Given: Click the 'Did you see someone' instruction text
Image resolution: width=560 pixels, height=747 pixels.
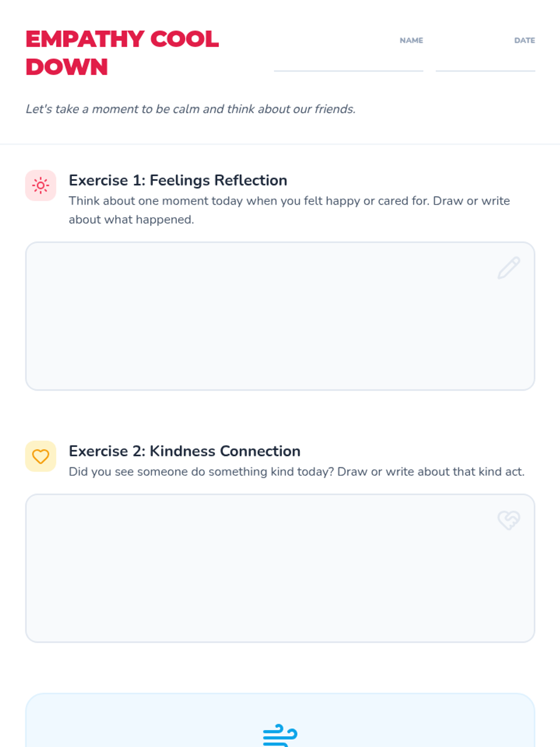Looking at the screenshot, I should [x=296, y=472].
